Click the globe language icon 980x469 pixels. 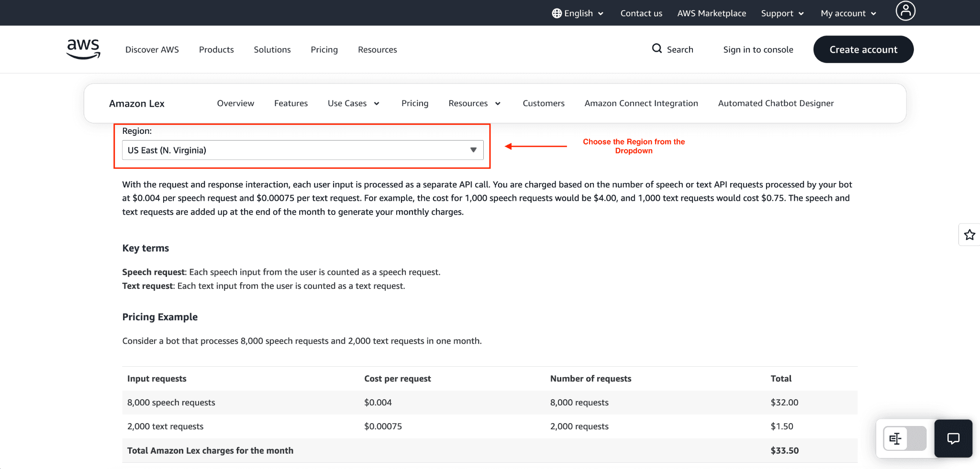[x=557, y=13]
